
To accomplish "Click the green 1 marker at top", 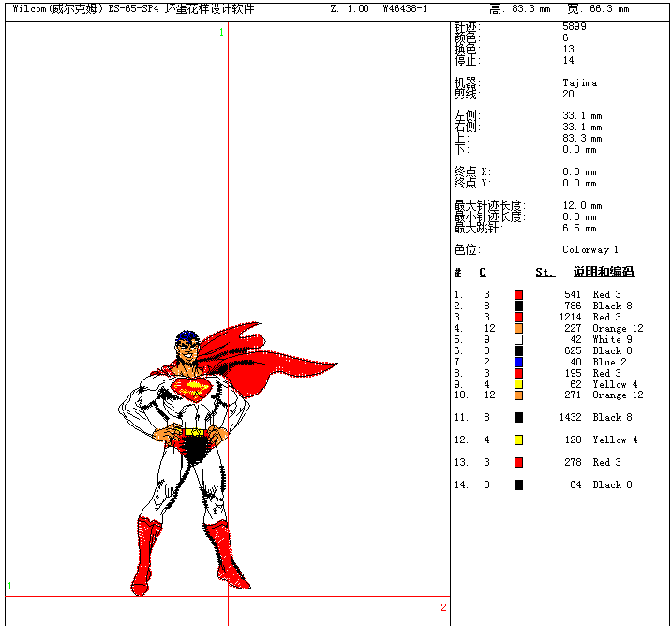I will [x=221, y=32].
